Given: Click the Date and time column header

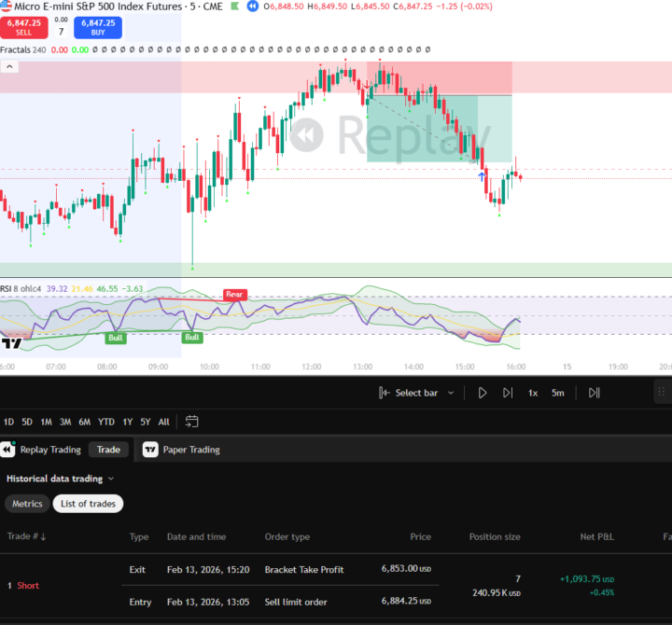Looking at the screenshot, I should coord(196,536).
